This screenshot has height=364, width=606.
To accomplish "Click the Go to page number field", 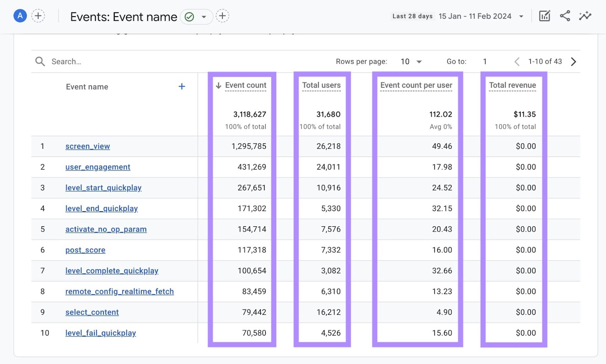I will pos(485,61).
